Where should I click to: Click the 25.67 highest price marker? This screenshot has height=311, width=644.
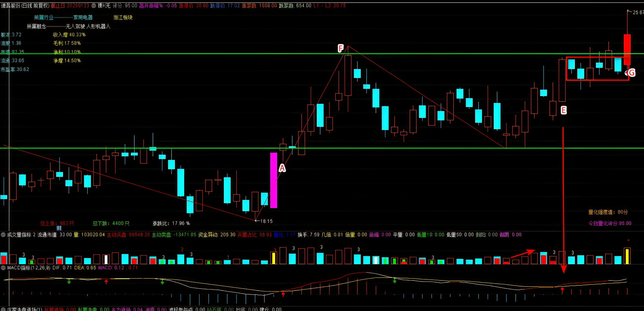(636, 12)
